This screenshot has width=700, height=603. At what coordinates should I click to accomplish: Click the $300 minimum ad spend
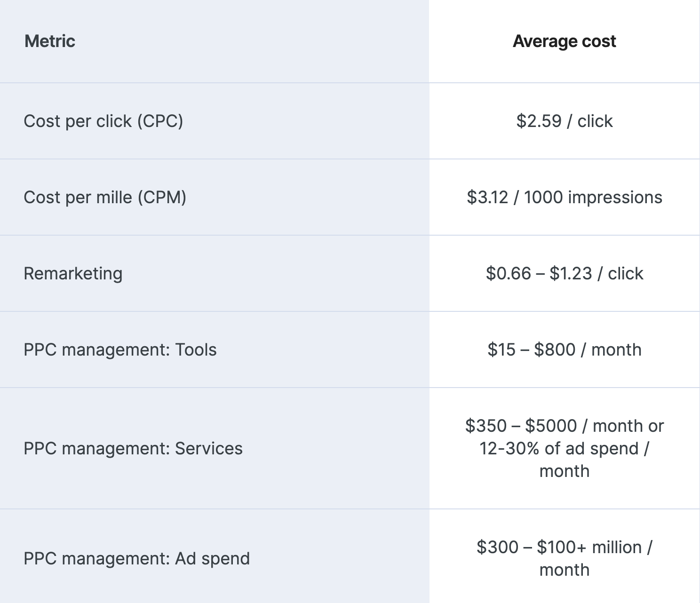(497, 547)
